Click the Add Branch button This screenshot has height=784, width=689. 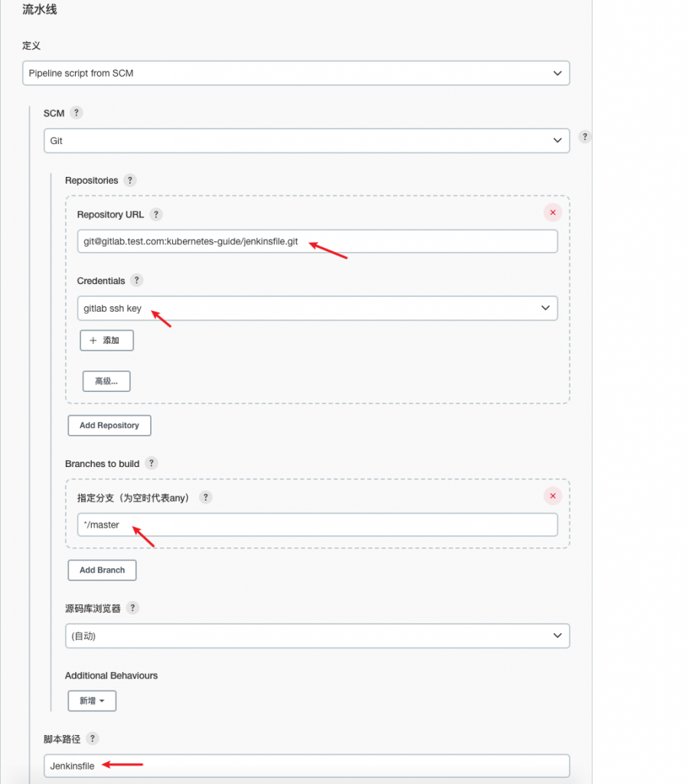(x=102, y=570)
